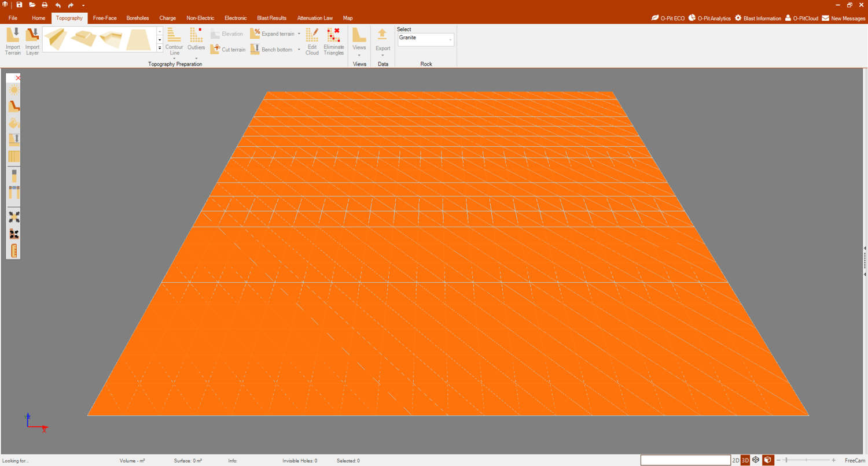Open the Views menu button
This screenshot has height=466, width=868.
click(x=359, y=43)
